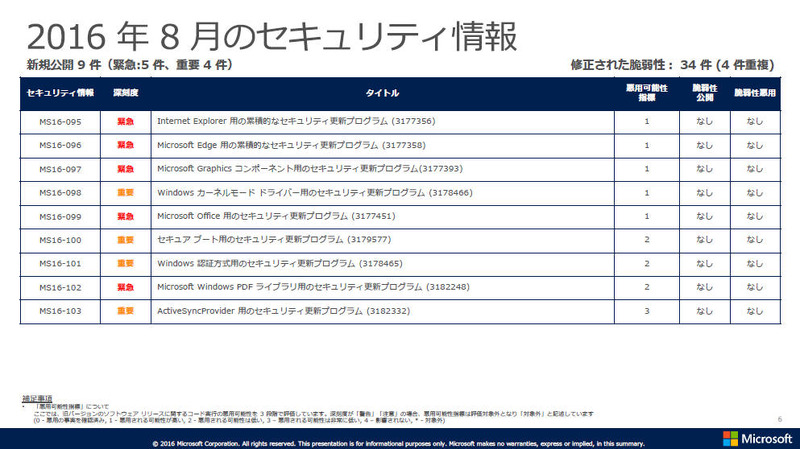800x449 pixels.
Task: Click the タイトル column header
Action: [x=381, y=93]
